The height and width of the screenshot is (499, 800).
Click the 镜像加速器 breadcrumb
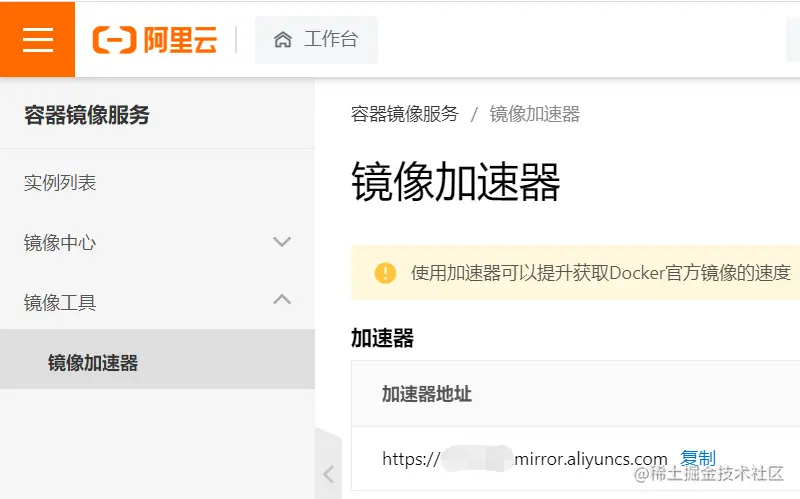point(535,114)
